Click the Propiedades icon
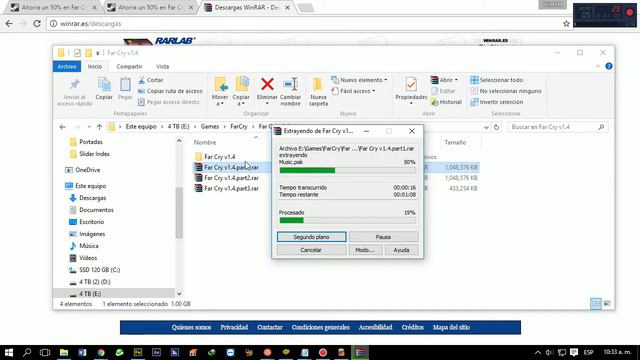The width and height of the screenshot is (640, 360). (411, 84)
